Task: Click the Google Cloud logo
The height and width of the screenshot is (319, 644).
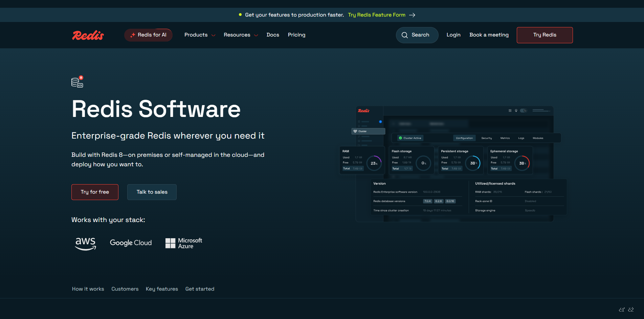Action: click(x=131, y=243)
